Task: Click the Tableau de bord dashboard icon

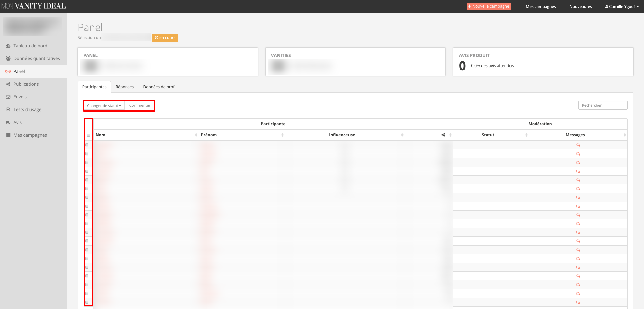Action: click(8, 46)
